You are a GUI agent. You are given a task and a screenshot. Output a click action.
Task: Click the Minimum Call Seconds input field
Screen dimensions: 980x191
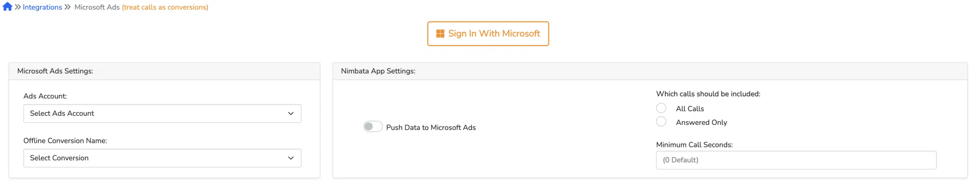[x=796, y=160]
